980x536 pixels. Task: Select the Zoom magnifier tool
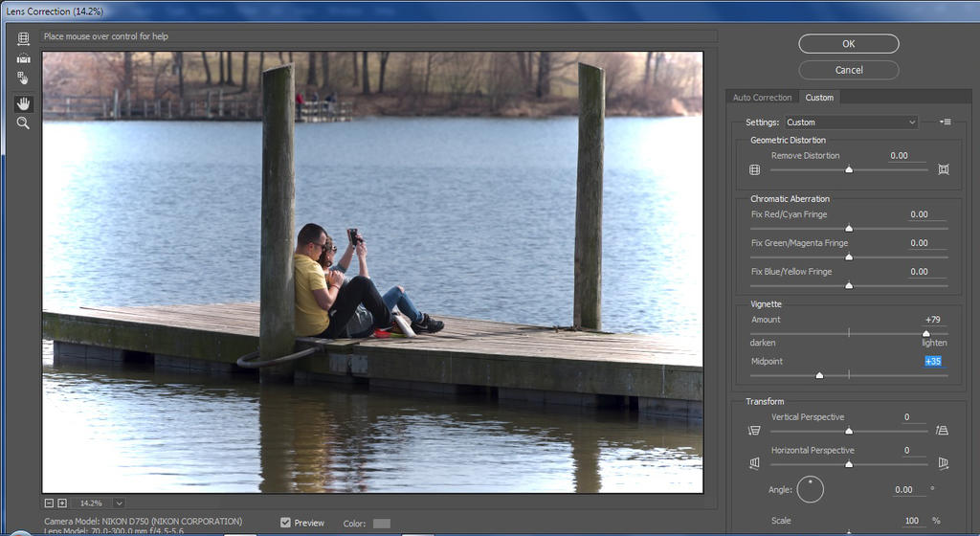[24, 123]
